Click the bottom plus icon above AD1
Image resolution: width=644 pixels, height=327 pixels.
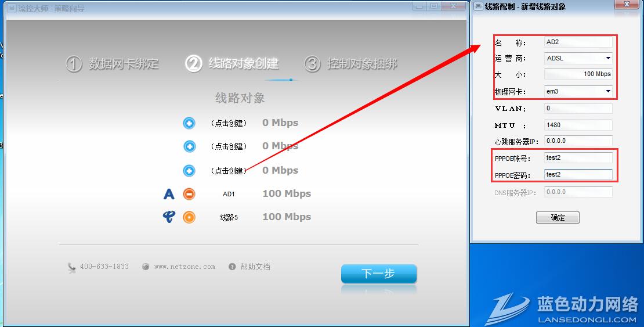[x=189, y=171]
